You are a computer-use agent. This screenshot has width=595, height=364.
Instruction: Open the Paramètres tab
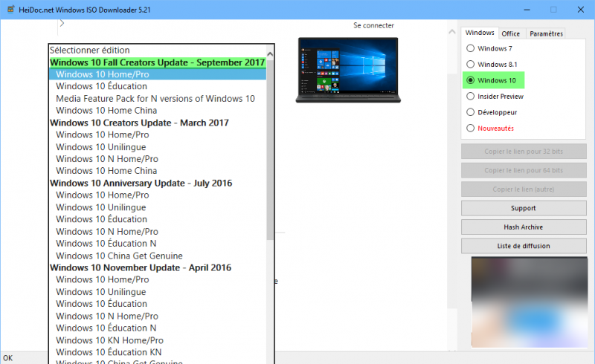pos(546,33)
